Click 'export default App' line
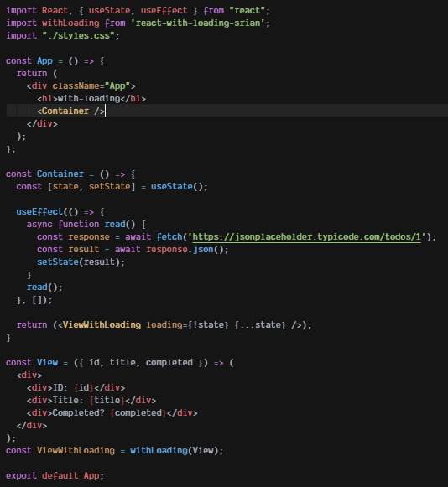 pyautogui.click(x=55, y=476)
